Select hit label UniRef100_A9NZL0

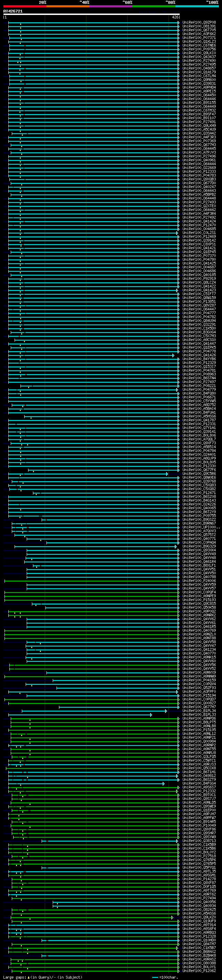(x=199, y=634)
